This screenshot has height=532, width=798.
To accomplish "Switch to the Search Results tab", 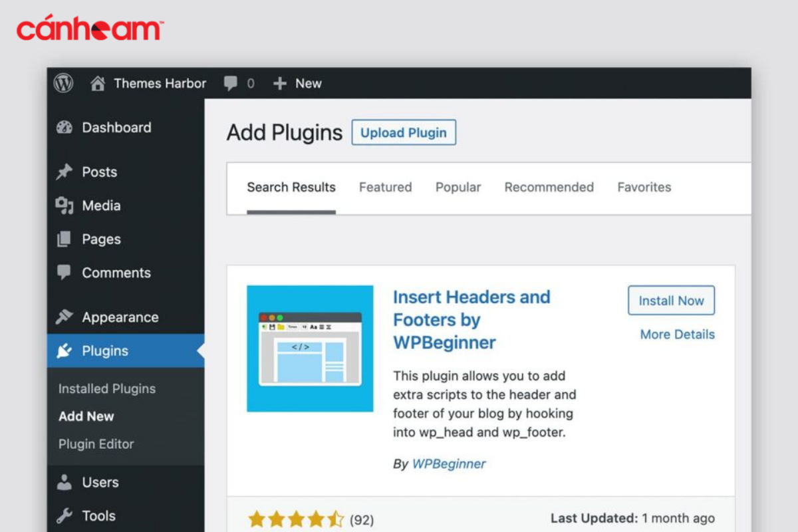I will [x=291, y=188].
